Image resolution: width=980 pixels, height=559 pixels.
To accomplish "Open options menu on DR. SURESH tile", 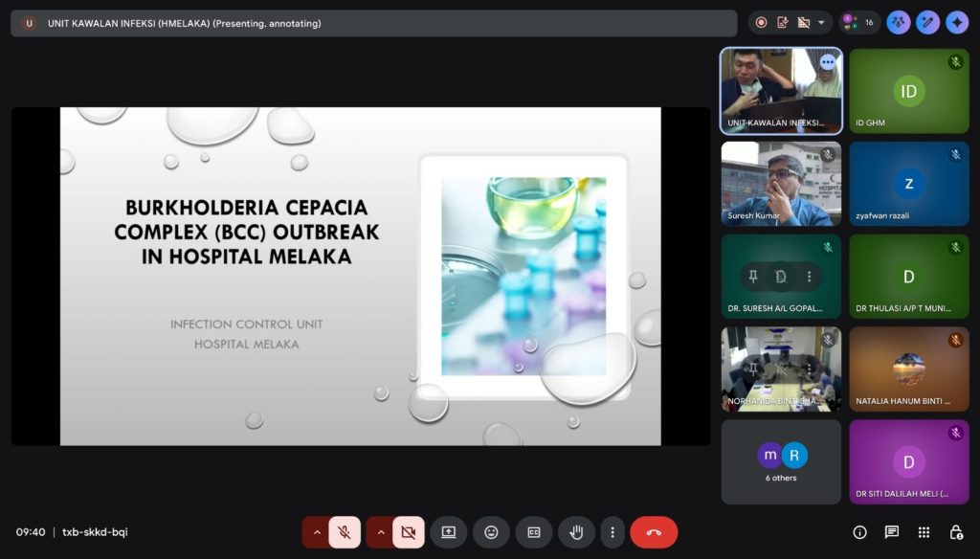I will [809, 277].
